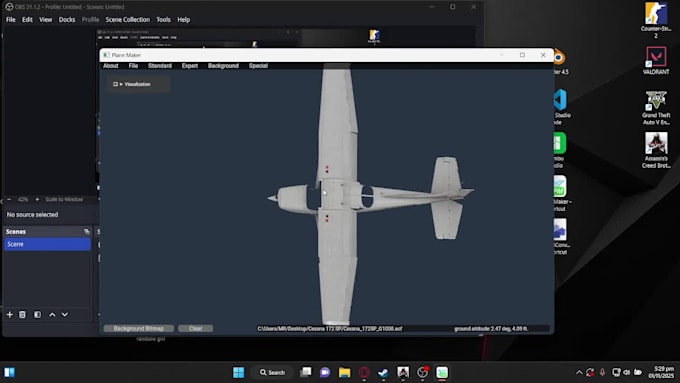Open the File menu in Plane Maker
Viewport: 680px width, 383px height.
[133, 66]
